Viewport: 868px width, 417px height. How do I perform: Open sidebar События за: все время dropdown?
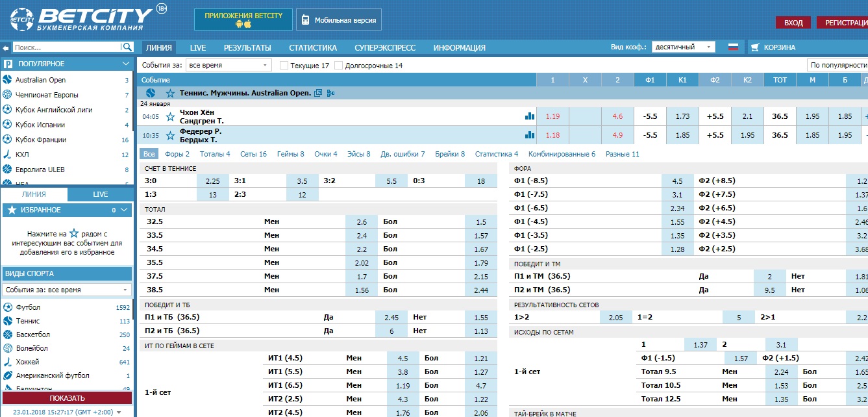pos(68,290)
